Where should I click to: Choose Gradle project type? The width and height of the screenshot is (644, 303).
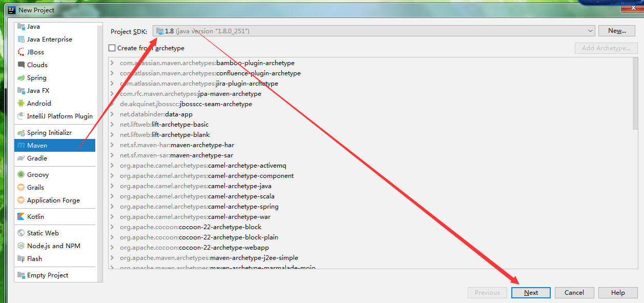click(55, 158)
